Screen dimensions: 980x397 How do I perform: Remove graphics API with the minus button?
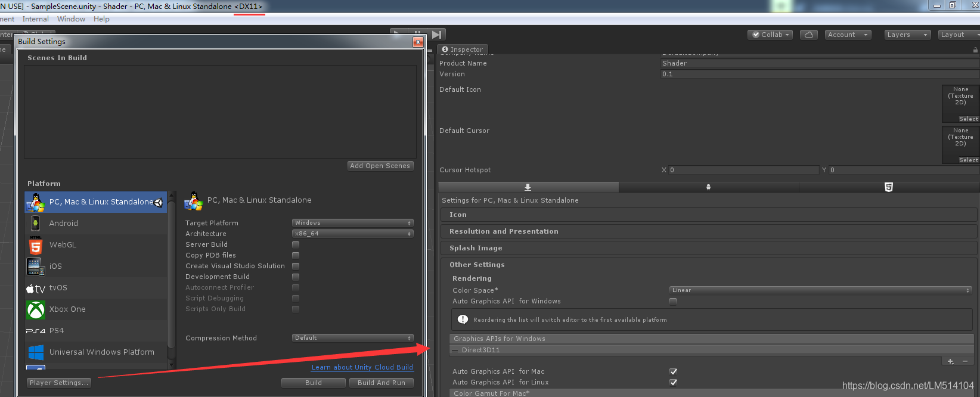point(965,361)
